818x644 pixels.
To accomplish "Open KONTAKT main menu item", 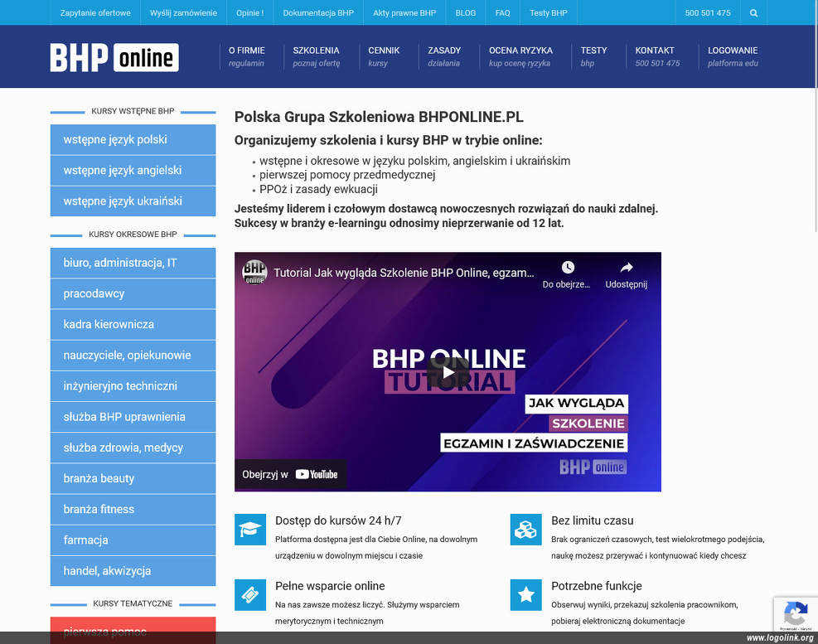I will [x=657, y=56].
